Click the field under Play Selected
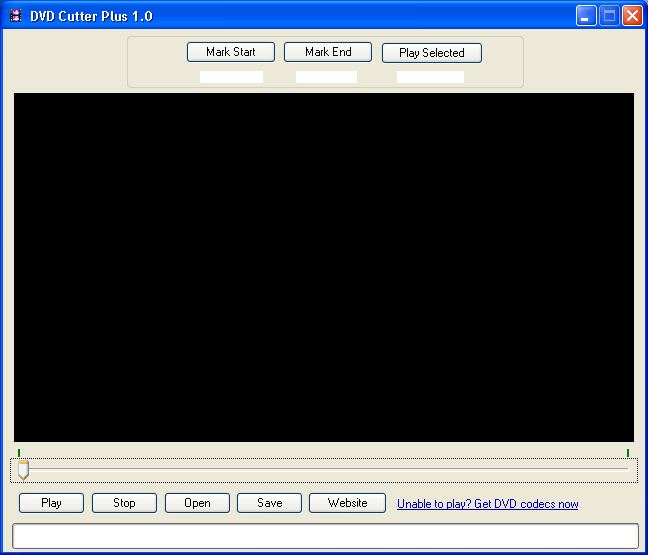Image resolution: width=648 pixels, height=555 pixels. (430, 77)
